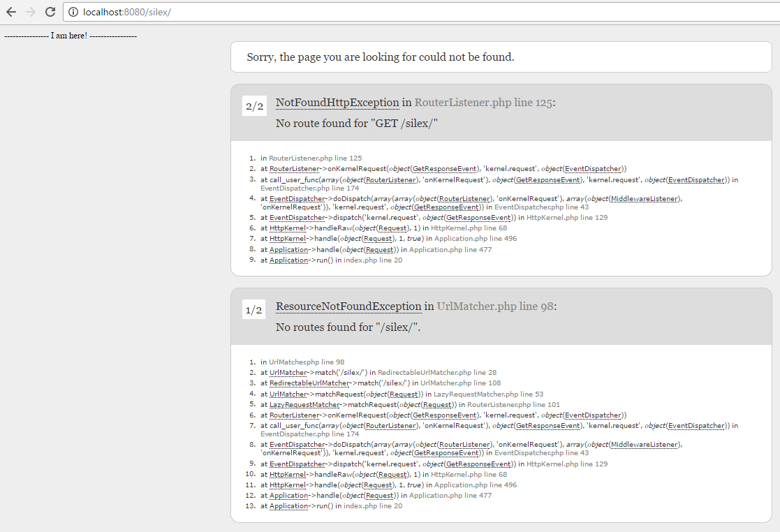Screen dimensions: 780x532
Task: Click 'EventDispatcher.php line 174' in first trace
Action: tap(310, 189)
